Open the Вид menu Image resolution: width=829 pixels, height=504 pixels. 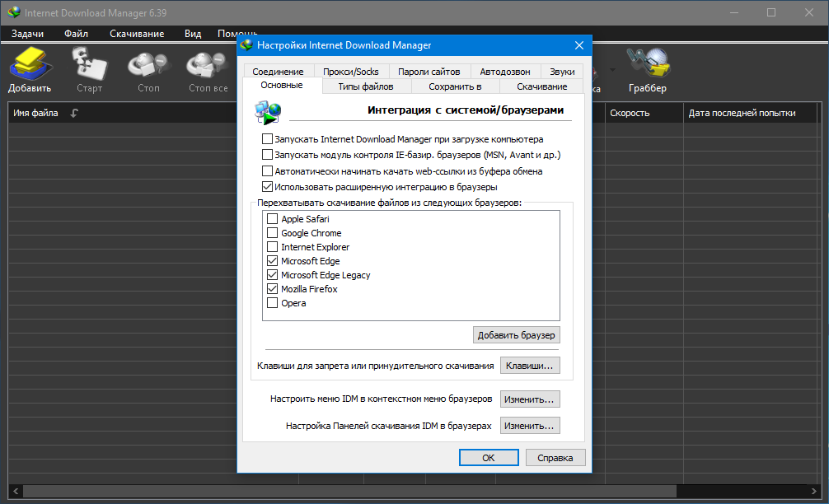[x=193, y=34]
